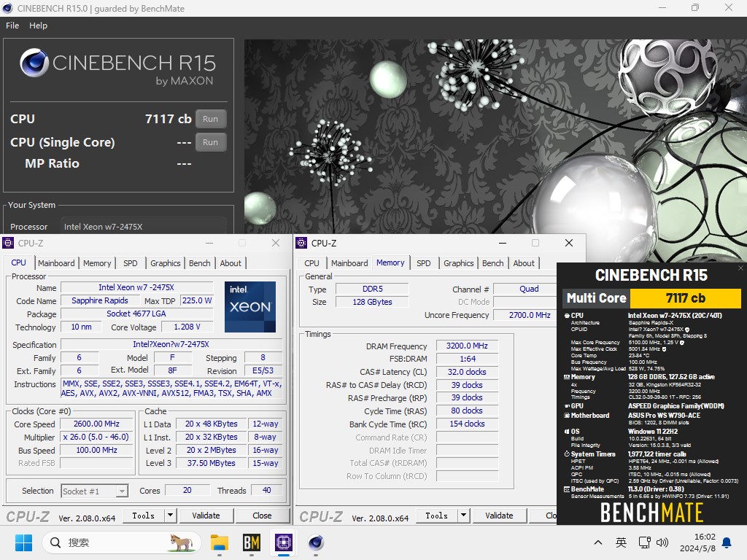Click the Threads value 40
747x560 pixels.
click(266, 490)
